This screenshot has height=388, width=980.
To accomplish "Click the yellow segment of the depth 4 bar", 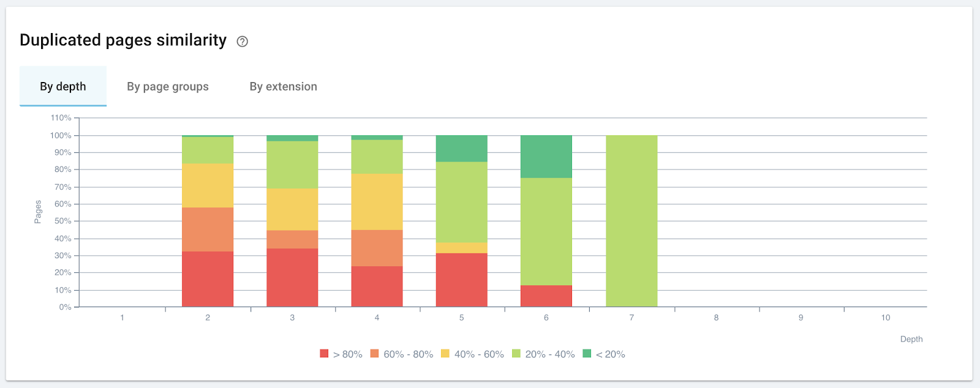I will click(377, 202).
